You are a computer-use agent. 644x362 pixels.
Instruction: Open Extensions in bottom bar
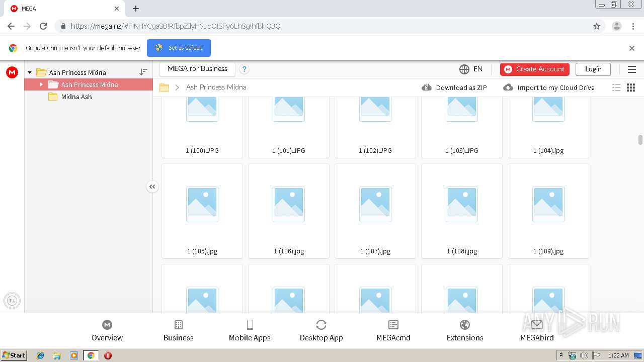pos(465,331)
